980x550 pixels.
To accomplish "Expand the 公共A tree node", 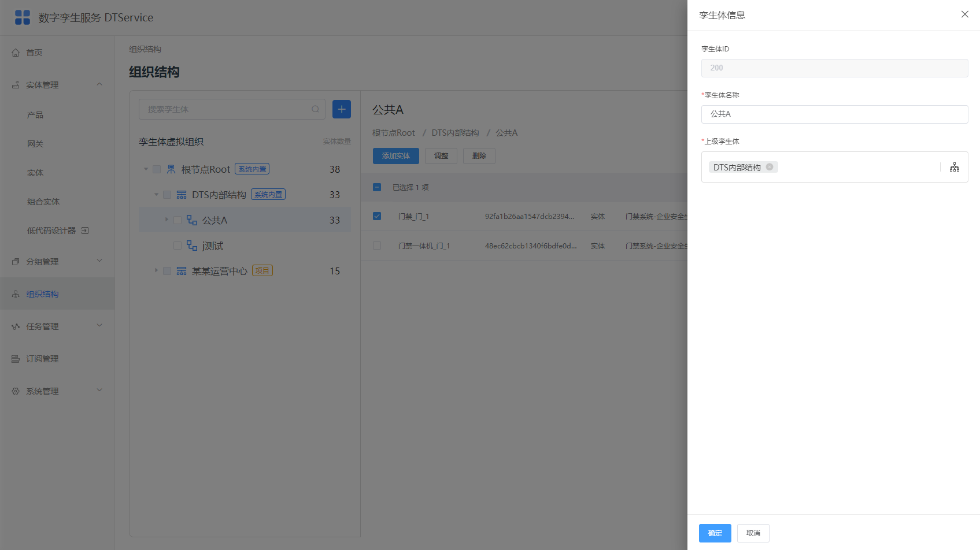I will pos(167,220).
